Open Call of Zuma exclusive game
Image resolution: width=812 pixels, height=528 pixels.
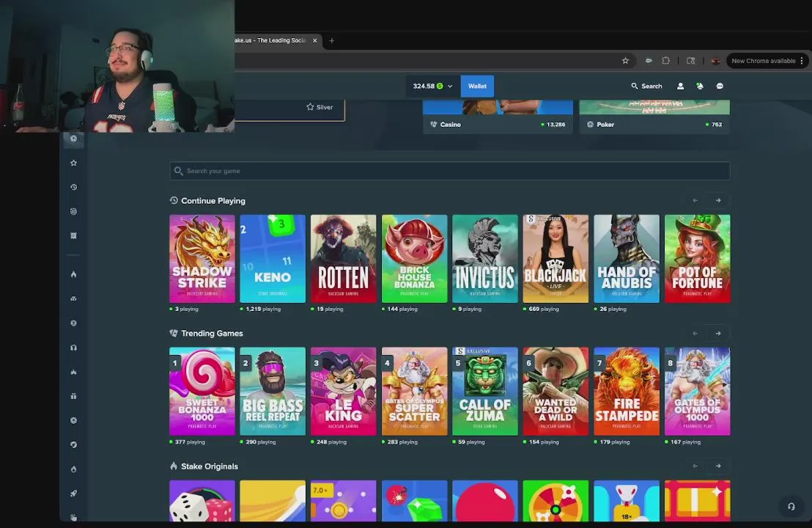click(x=484, y=391)
